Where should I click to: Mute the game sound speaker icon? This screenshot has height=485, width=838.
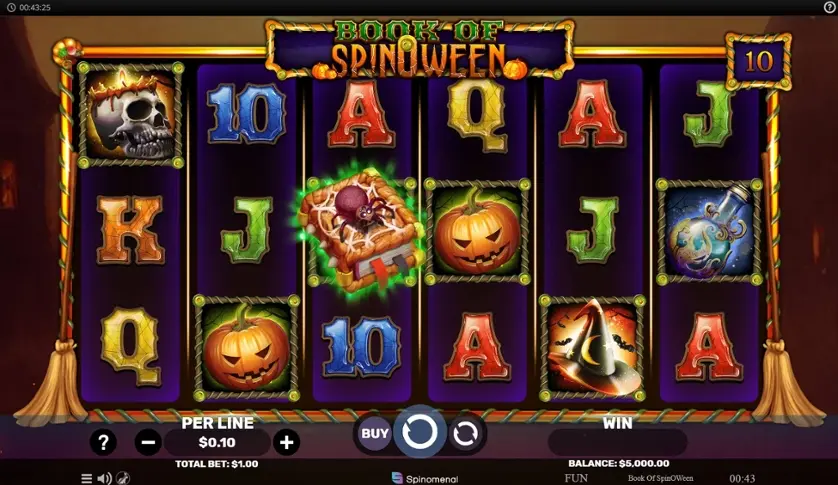pyautogui.click(x=105, y=479)
